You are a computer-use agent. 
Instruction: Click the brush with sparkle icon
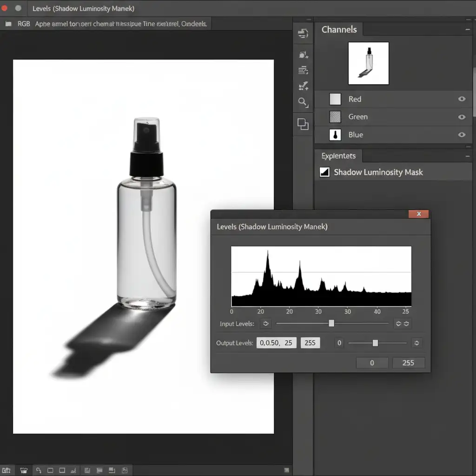point(303,86)
